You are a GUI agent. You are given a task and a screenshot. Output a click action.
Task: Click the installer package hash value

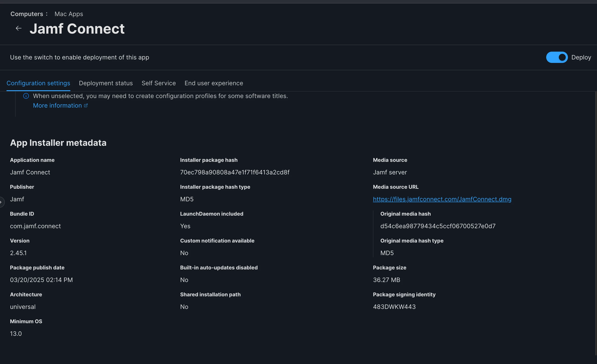234,172
